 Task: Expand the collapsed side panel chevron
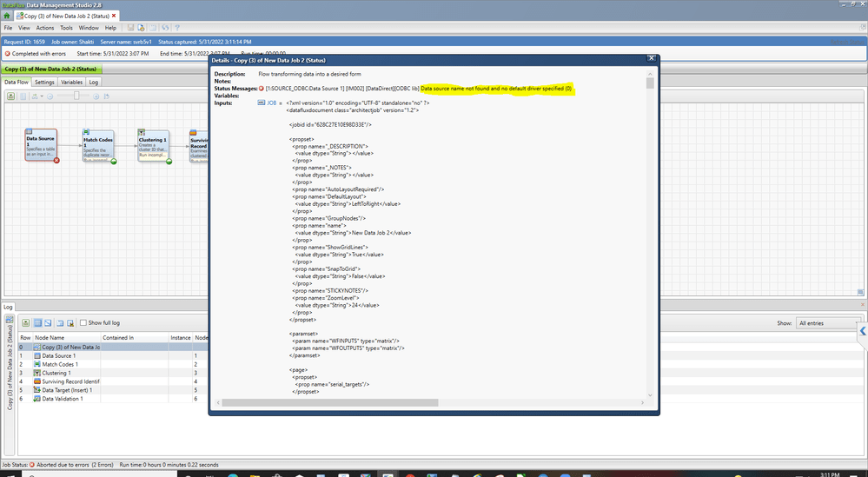tap(863, 331)
